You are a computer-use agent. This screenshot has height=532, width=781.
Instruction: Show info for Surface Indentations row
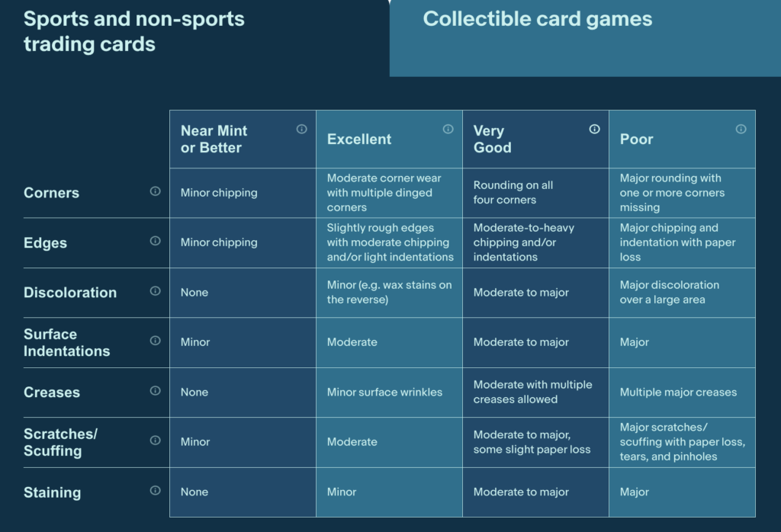[156, 341]
